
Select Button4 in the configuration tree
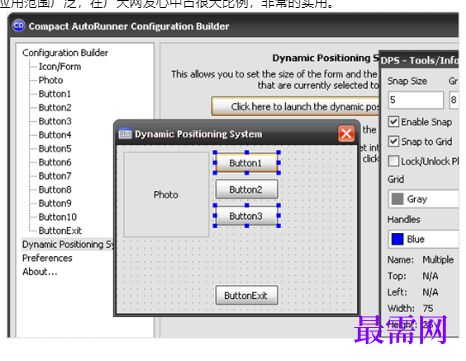click(55, 135)
